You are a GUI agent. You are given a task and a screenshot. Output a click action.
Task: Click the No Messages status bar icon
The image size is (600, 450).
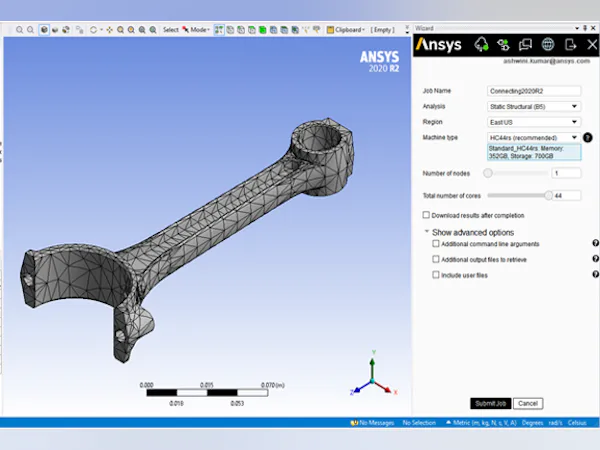point(354,423)
